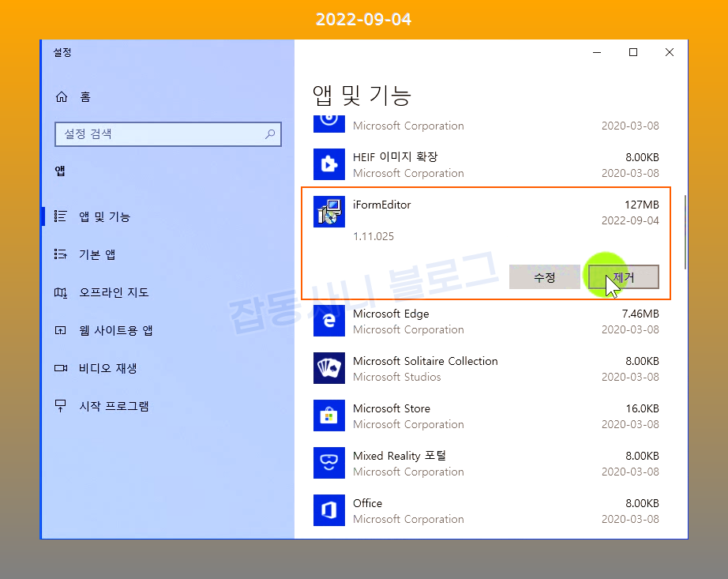Open 앱 및 기능 in the sidebar
728x579 pixels.
pos(104,217)
